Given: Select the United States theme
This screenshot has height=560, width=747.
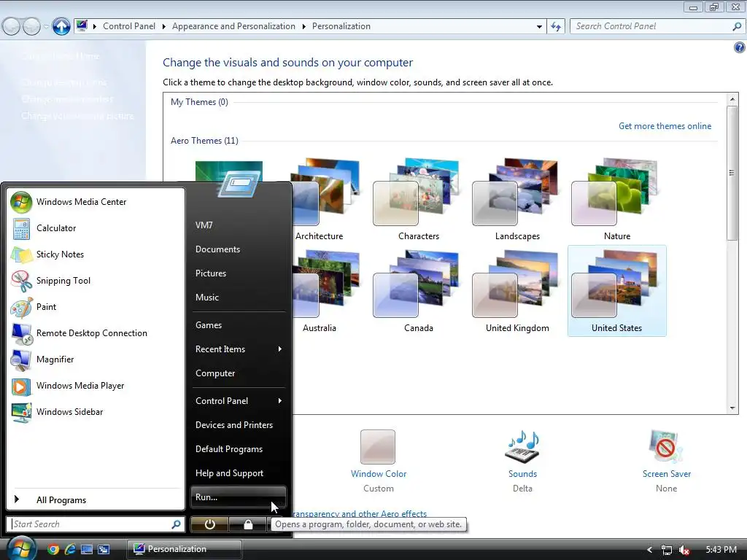Looking at the screenshot, I should (617, 292).
